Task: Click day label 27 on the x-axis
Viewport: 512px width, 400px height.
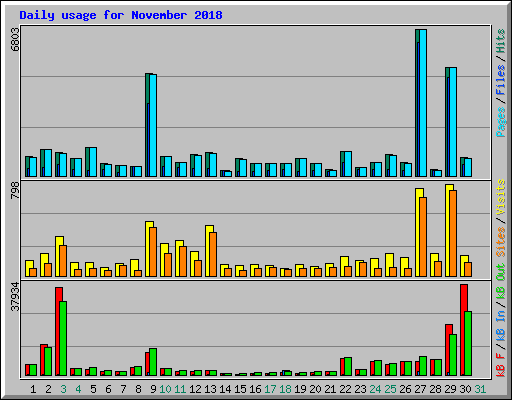Action: [420, 389]
